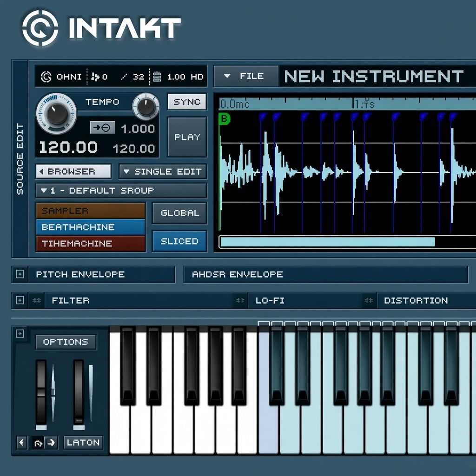Click the waveform horizontal scrollbar
Viewport: 476px width, 476px height.
tap(327, 242)
